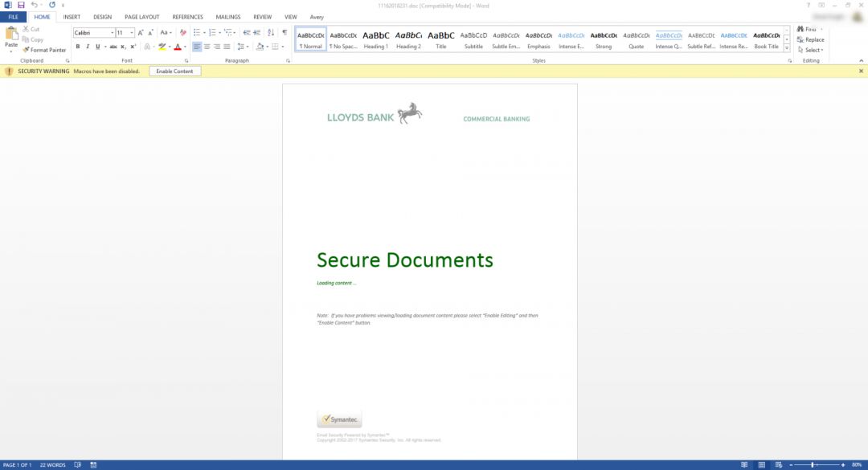Click the Redo/Repeat icon in title bar
The image size is (868, 470).
click(52, 5)
